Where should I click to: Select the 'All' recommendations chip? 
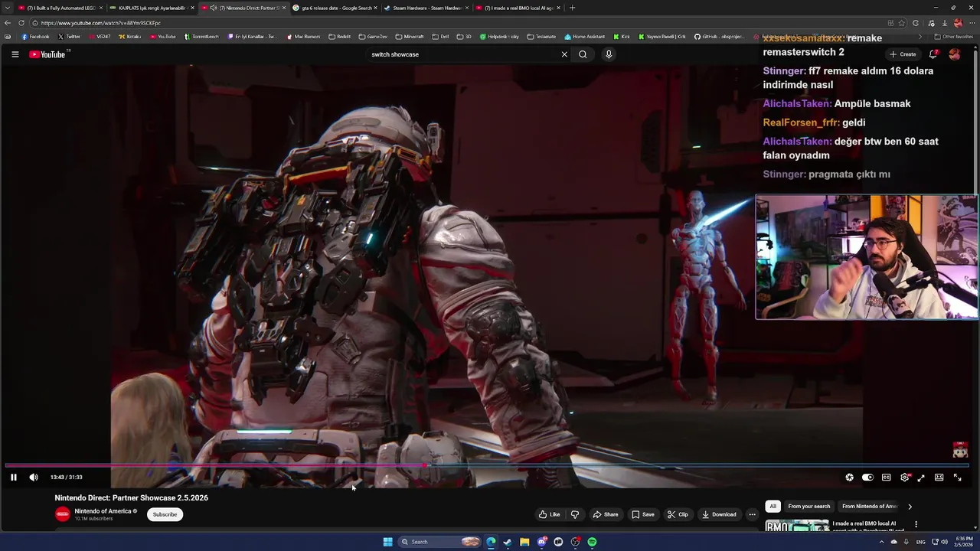(x=773, y=506)
